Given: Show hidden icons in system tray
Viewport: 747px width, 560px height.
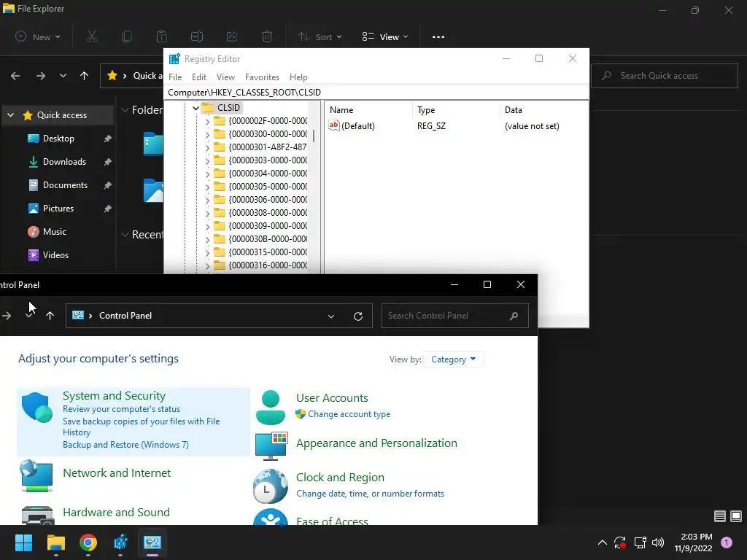Looking at the screenshot, I should tap(602, 542).
